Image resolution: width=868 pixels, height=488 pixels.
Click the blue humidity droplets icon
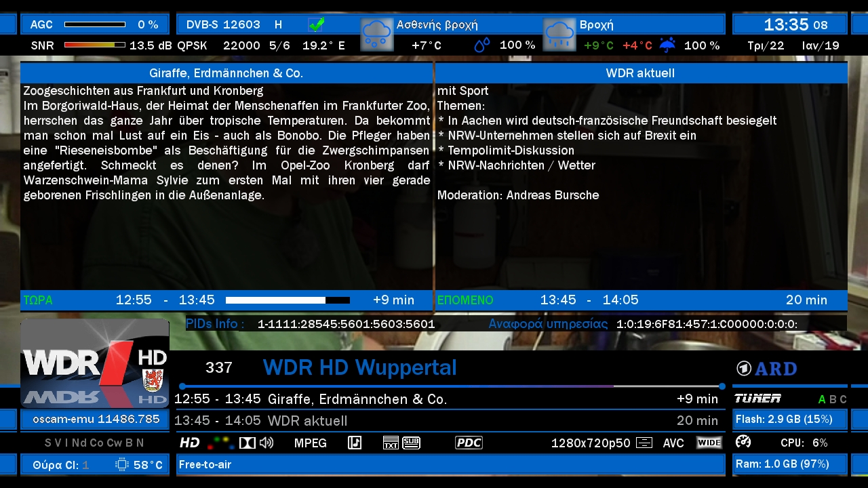tap(482, 45)
